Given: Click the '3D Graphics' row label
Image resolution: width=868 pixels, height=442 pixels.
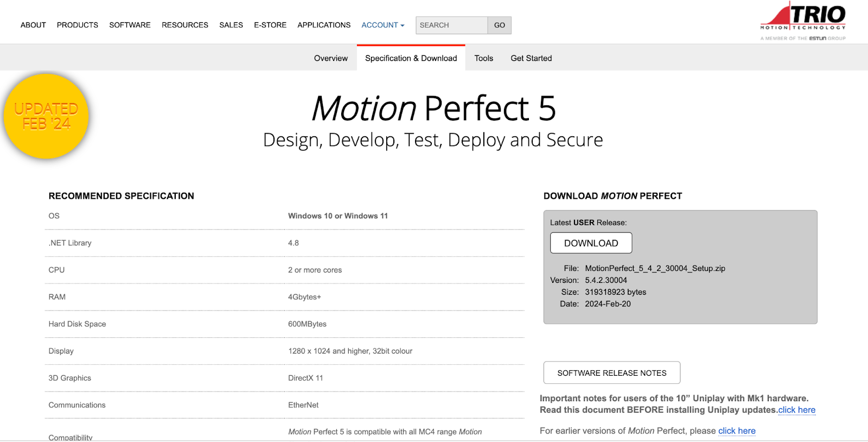Looking at the screenshot, I should pos(69,378).
